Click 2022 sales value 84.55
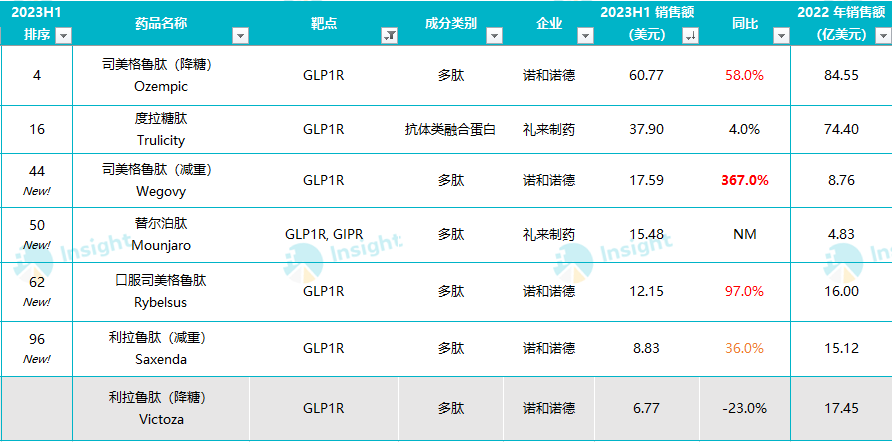892x442 pixels. (x=841, y=76)
